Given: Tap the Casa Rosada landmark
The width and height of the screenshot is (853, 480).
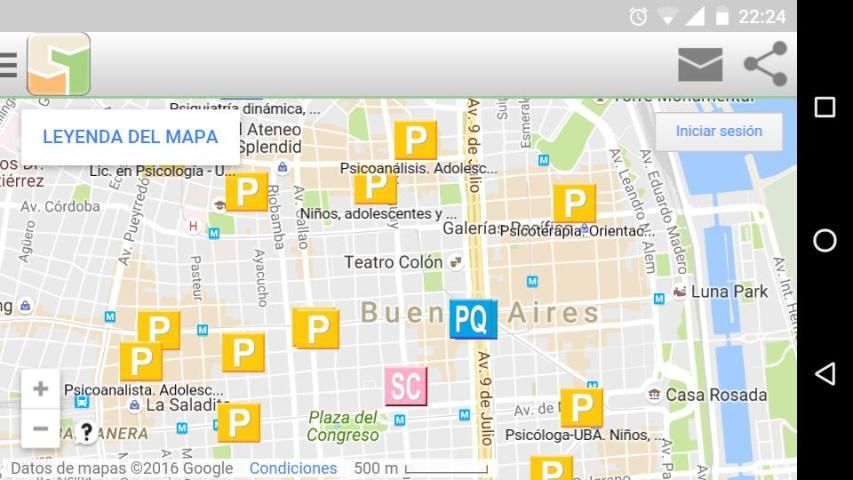Looking at the screenshot, I should click(x=716, y=395).
